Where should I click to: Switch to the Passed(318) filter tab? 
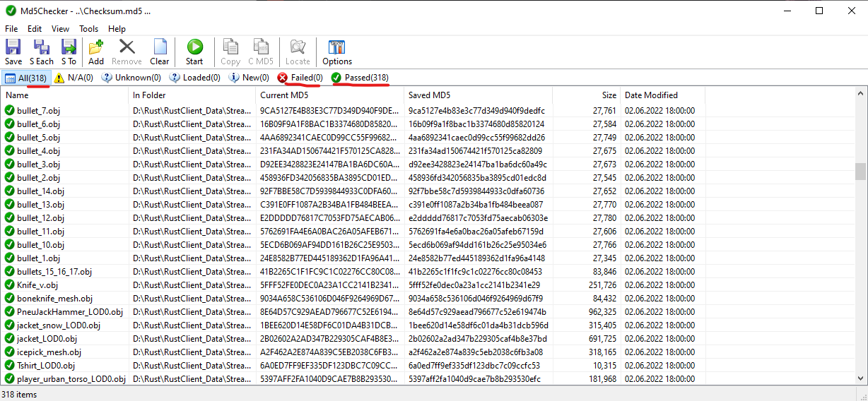click(360, 78)
